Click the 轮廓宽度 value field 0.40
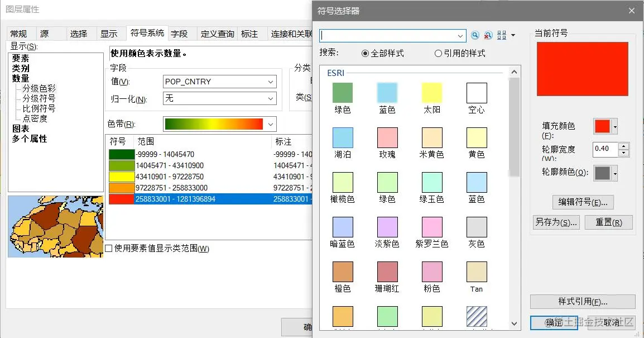The height and width of the screenshot is (338, 644). coord(605,149)
